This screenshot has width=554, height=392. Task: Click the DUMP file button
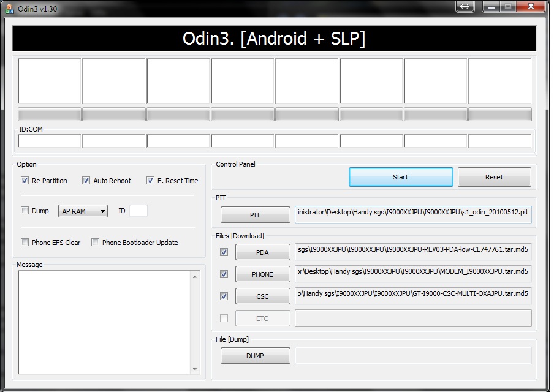pyautogui.click(x=255, y=356)
